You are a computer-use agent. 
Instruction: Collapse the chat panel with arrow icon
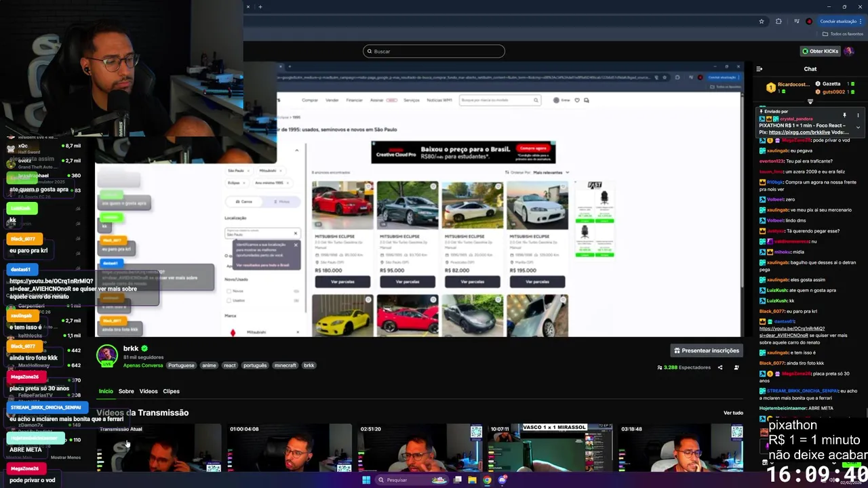759,68
